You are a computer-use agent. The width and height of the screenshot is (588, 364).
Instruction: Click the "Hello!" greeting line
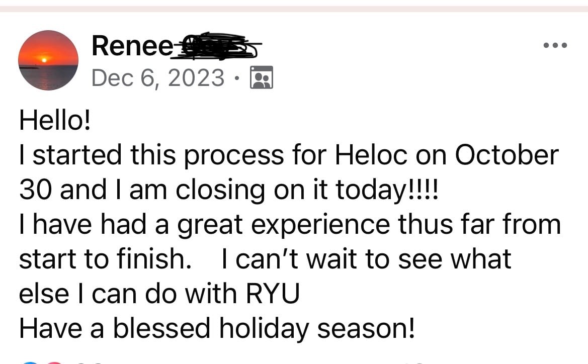(x=55, y=120)
